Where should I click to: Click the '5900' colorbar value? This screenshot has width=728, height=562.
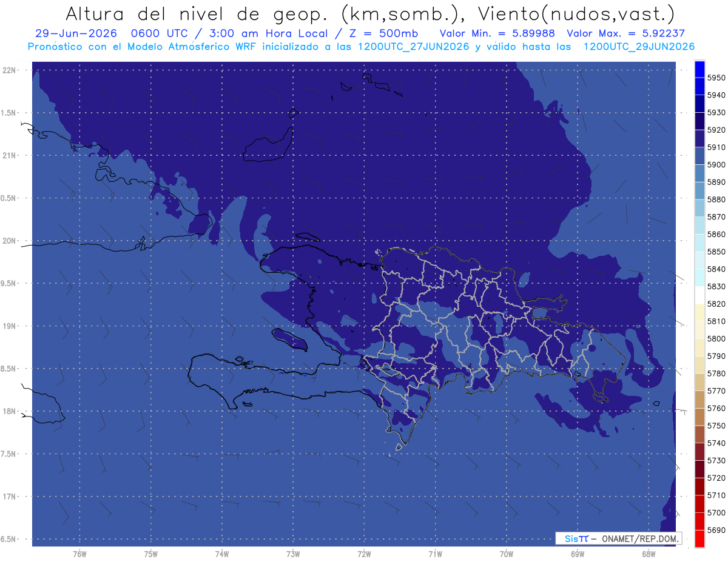click(x=716, y=165)
